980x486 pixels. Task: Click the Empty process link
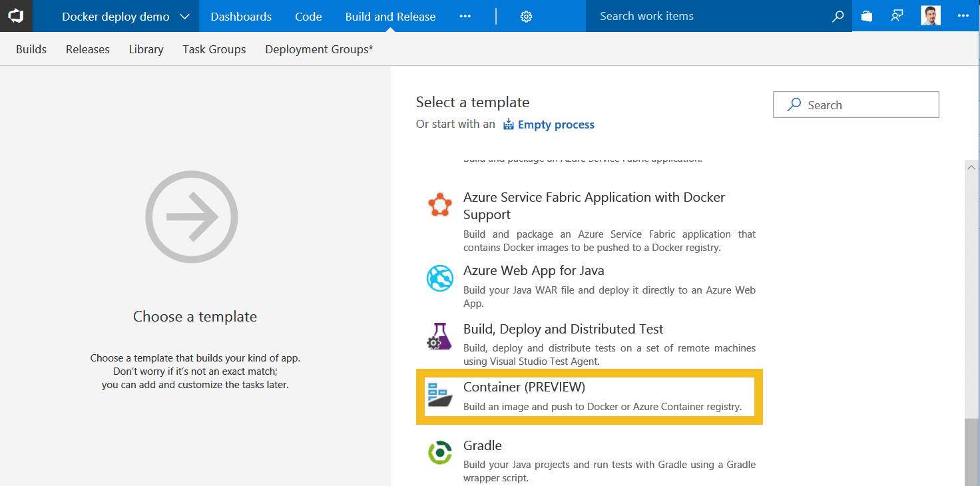point(556,124)
